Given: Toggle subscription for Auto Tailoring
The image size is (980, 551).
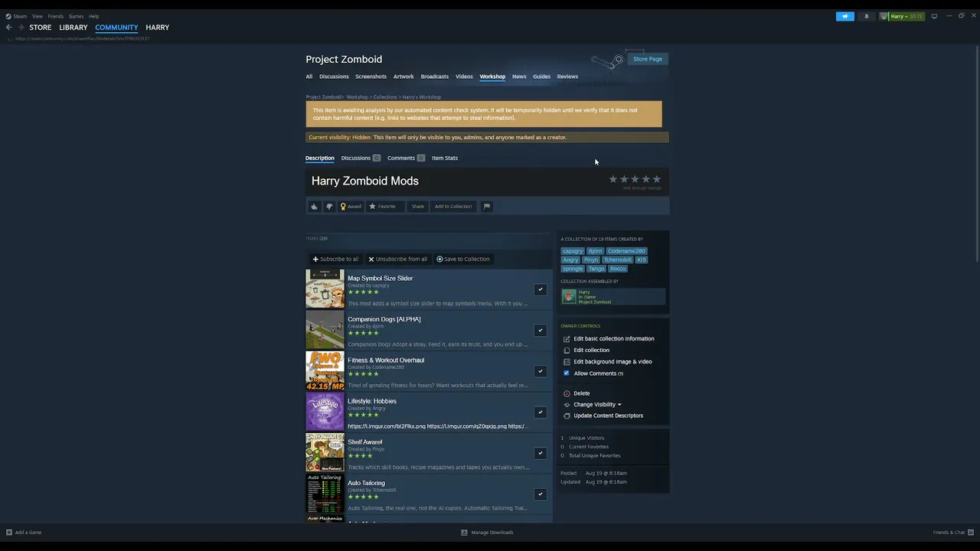Looking at the screenshot, I should [540, 494].
